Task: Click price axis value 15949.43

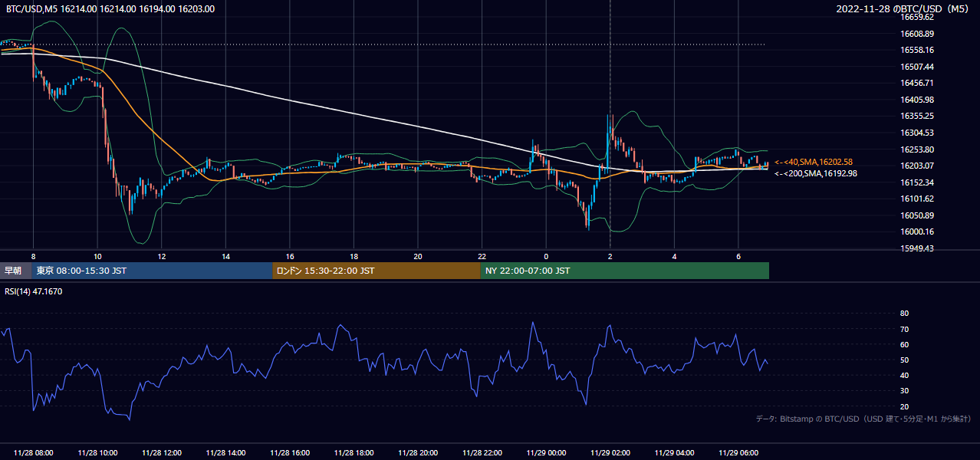Action: (x=919, y=248)
